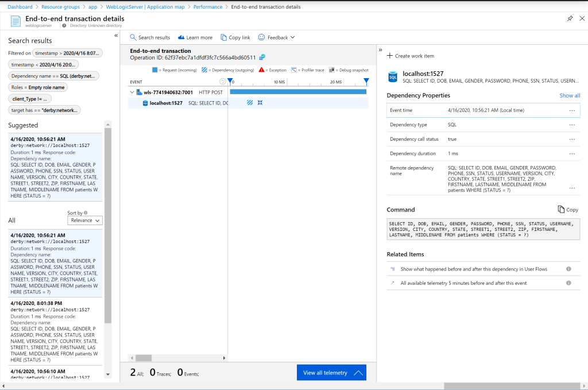Click Show all in Dependency Properties
Screen dimensions: 588x390
click(x=569, y=95)
